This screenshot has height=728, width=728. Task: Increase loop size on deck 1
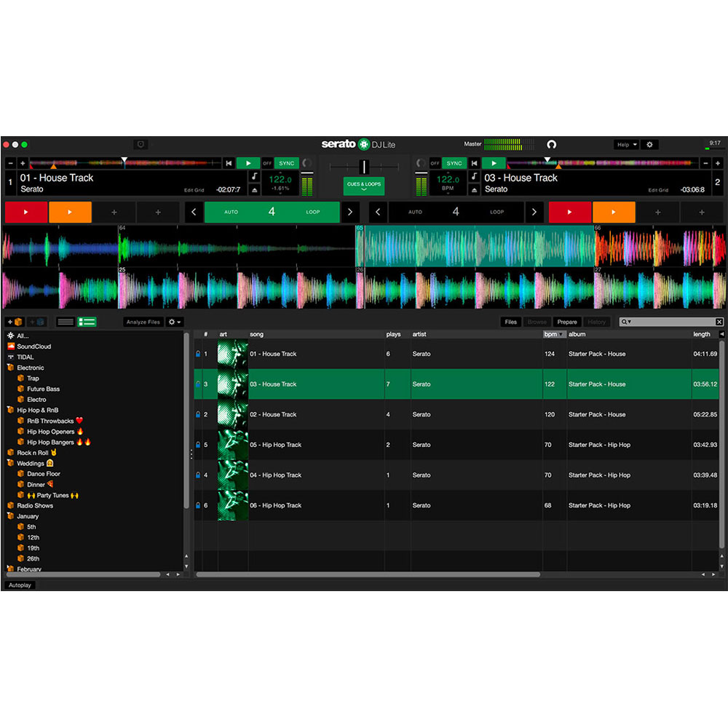tap(350, 212)
